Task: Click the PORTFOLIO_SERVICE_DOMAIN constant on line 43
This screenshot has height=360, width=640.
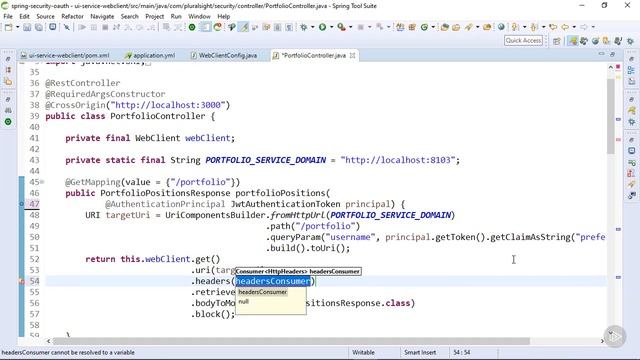Action: 266,160
